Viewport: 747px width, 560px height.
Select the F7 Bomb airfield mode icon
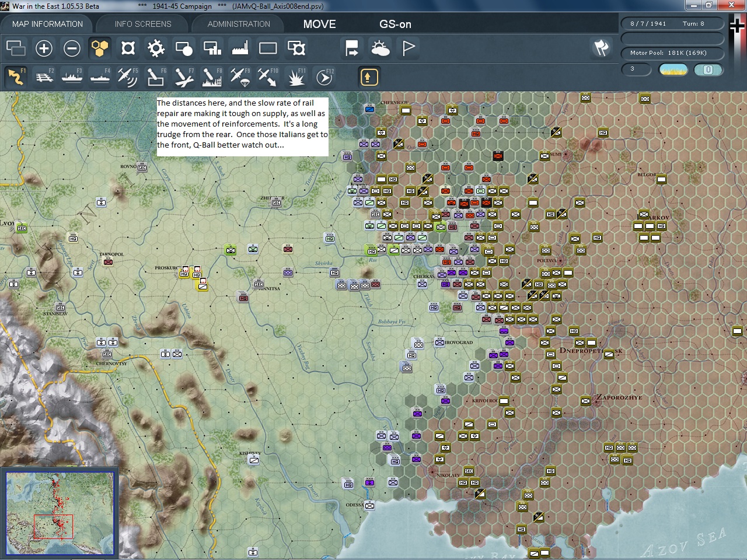(x=184, y=76)
